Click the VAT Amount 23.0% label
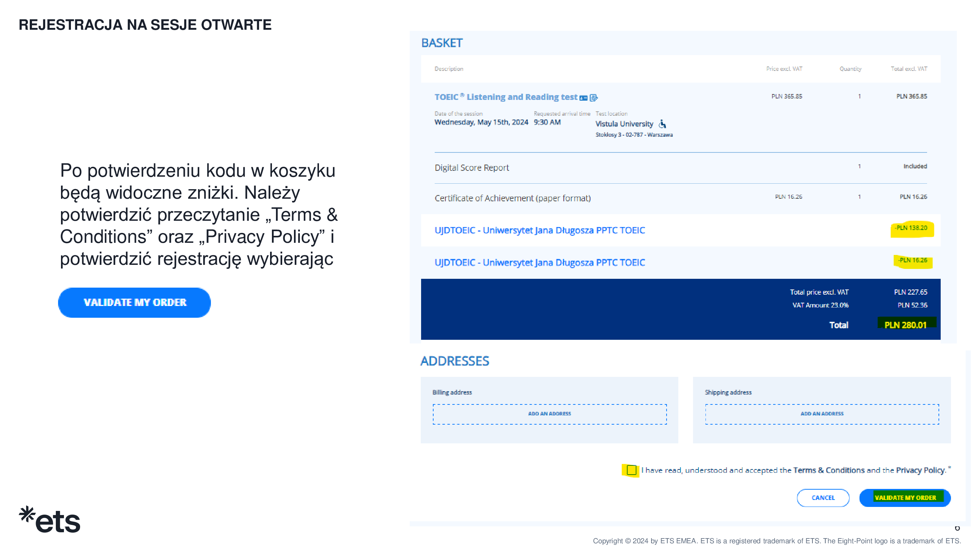The height and width of the screenshot is (551, 980). pyautogui.click(x=820, y=305)
